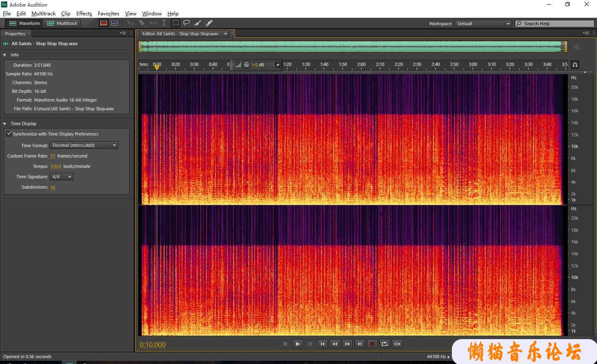Open the Help menu

coord(173,13)
